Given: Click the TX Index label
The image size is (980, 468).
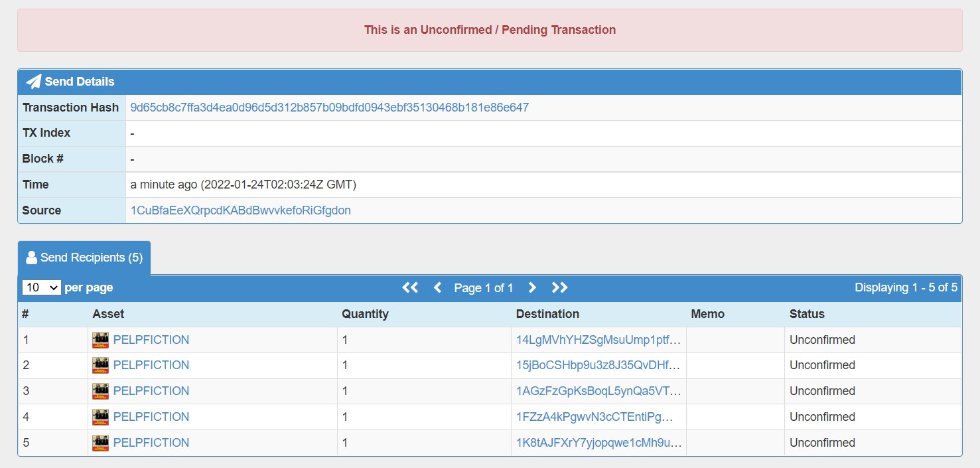Looking at the screenshot, I should pyautogui.click(x=46, y=133).
